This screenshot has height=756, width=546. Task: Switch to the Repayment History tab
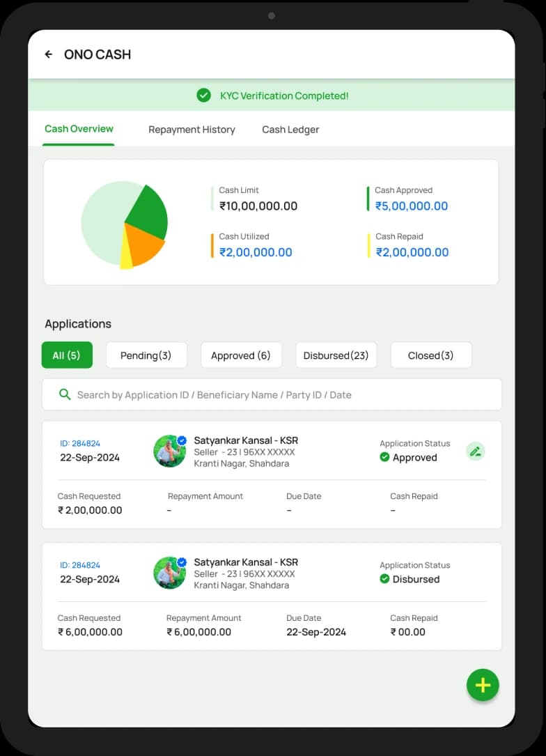(192, 130)
